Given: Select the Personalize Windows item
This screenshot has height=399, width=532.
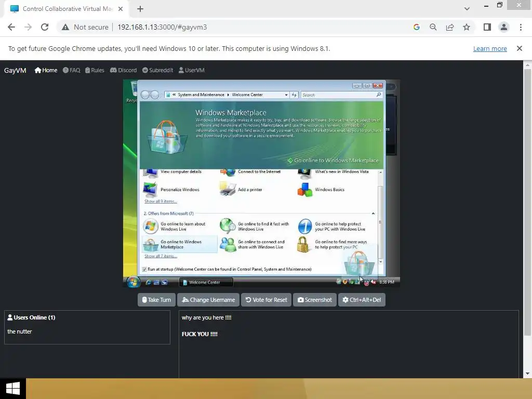Looking at the screenshot, I should [171, 190].
